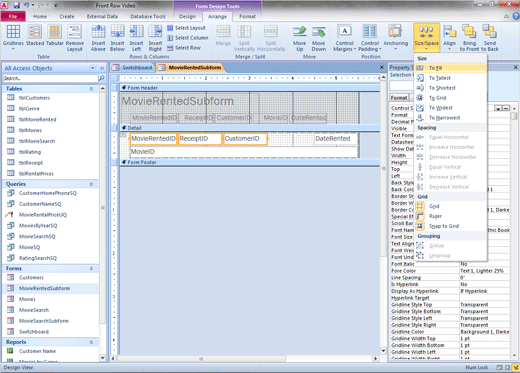Open the Align dropdown
This screenshot has width=520, height=373.
point(449,38)
